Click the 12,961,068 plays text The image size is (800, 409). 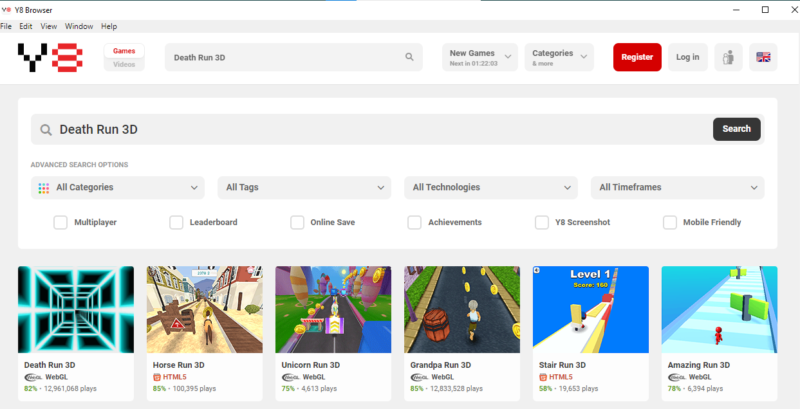point(70,389)
